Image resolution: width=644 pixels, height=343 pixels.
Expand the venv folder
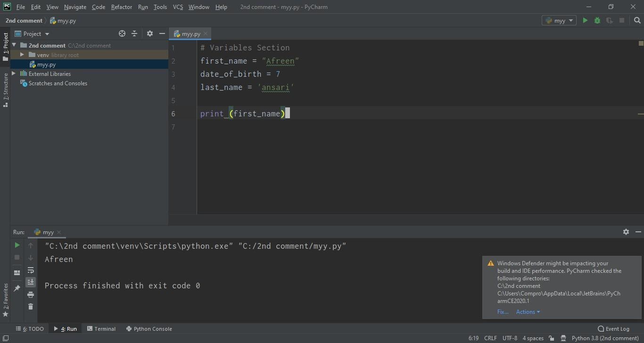(22, 55)
